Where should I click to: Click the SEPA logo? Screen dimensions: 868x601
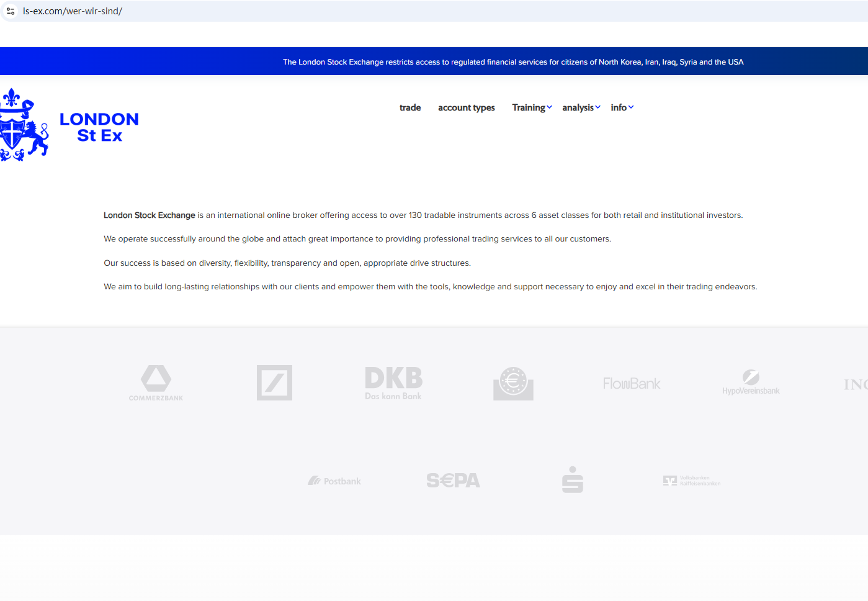click(453, 481)
